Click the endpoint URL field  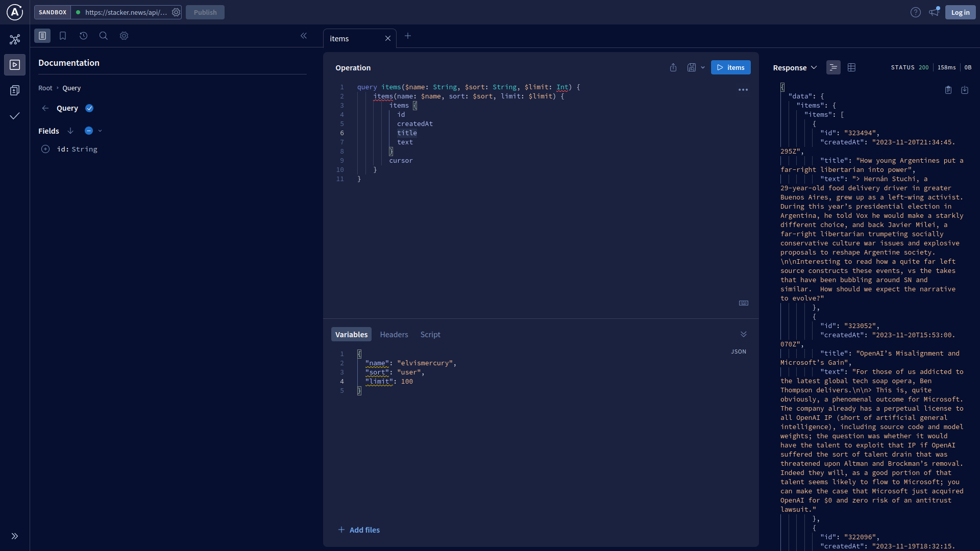pyautogui.click(x=126, y=12)
